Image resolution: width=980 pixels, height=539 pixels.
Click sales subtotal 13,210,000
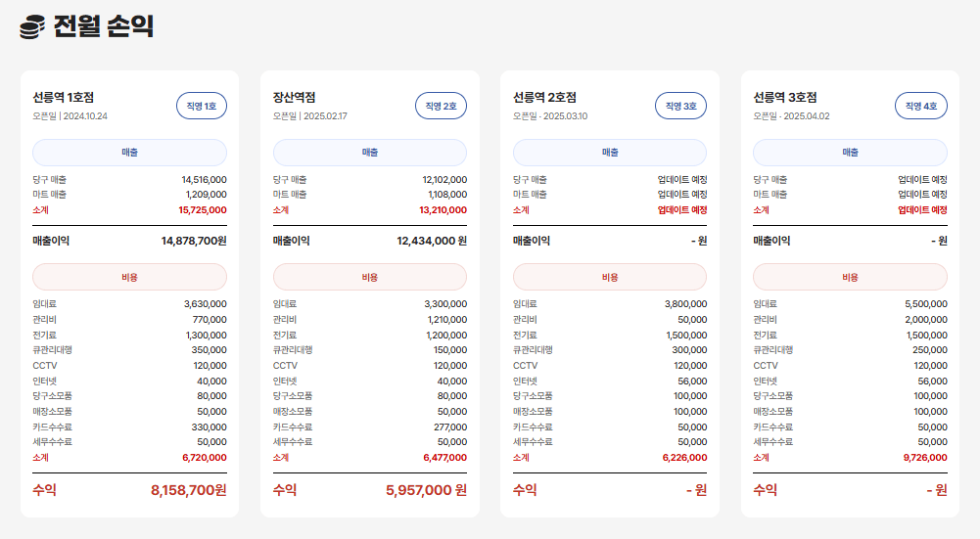(x=443, y=210)
